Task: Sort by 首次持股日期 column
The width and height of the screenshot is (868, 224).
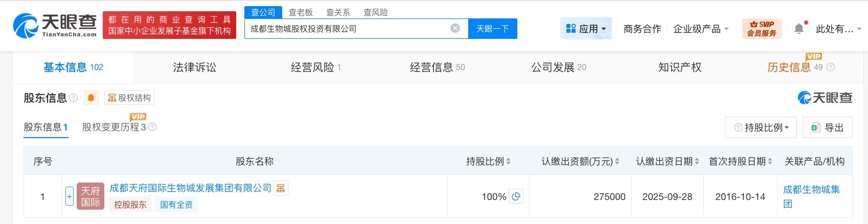Action: pos(770,162)
